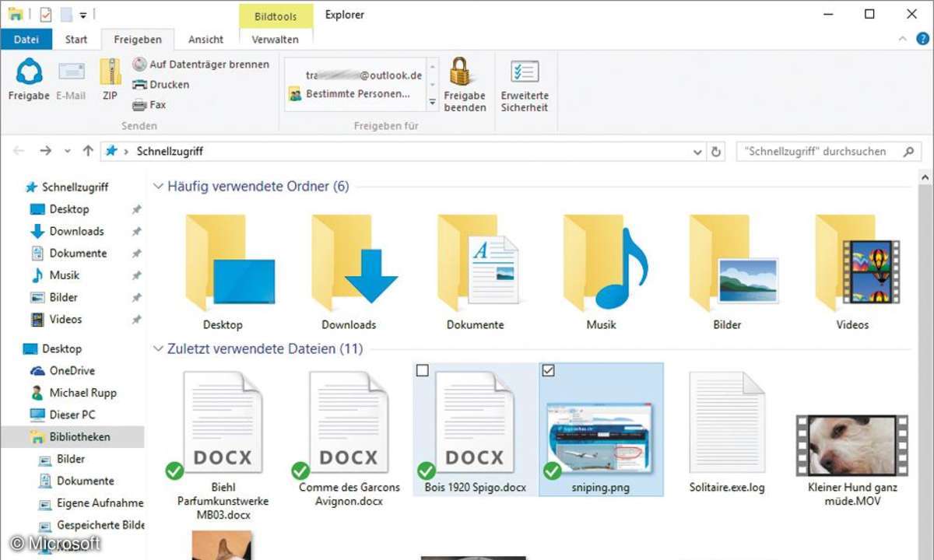Image resolution: width=934 pixels, height=560 pixels.
Task: Untick the sniping.png selection checkbox
Action: 548,371
